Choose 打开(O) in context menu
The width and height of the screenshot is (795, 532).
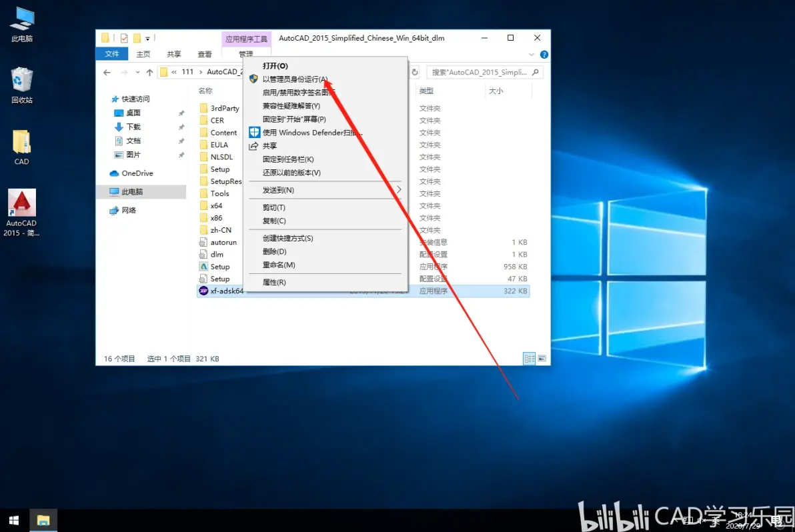pos(275,66)
